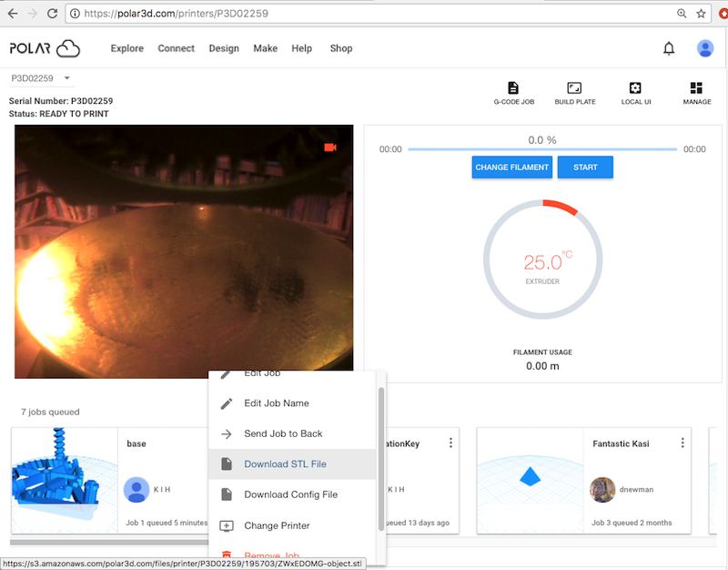
Task: Select Change Printer in the menu
Action: (292, 525)
